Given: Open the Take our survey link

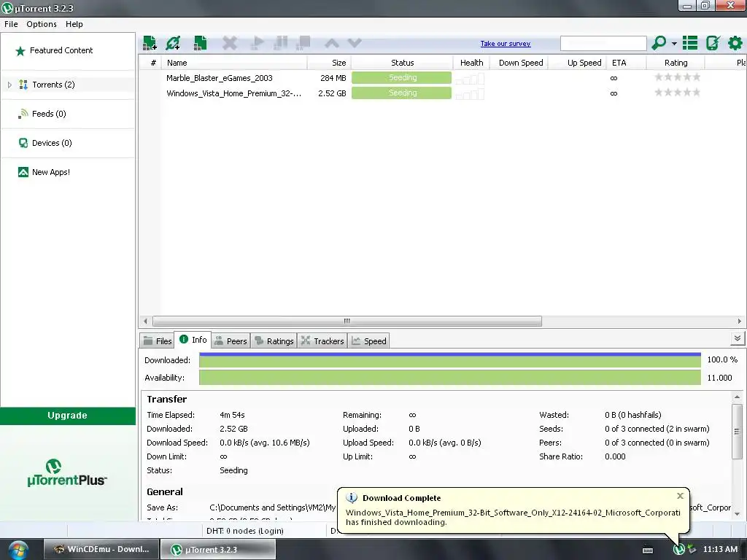Looking at the screenshot, I should click(x=506, y=43).
